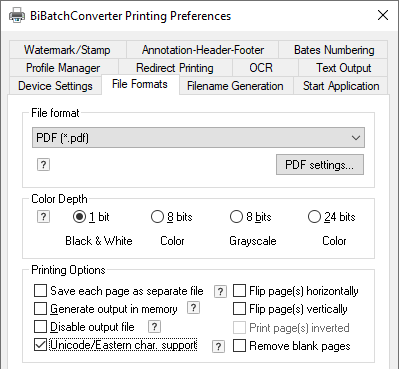Image resolution: width=399 pixels, height=369 pixels.
Task: Enable Remove blank pages checkbox
Action: point(239,346)
